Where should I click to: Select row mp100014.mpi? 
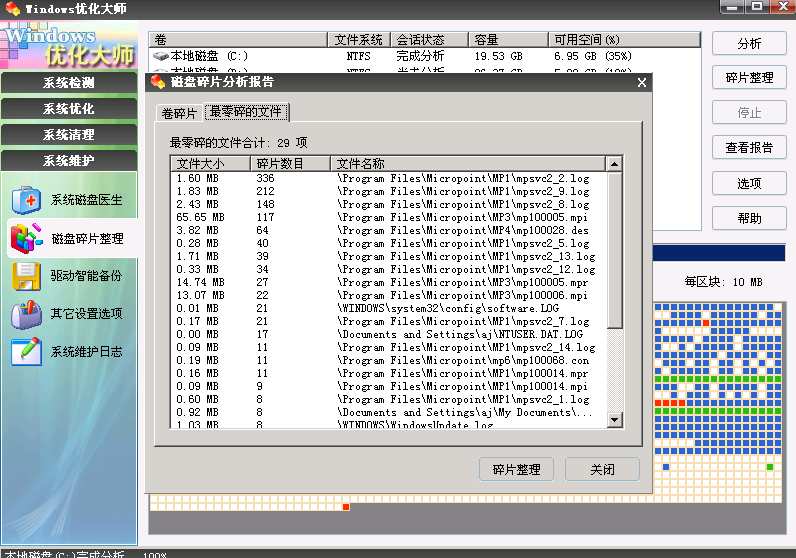388,386
